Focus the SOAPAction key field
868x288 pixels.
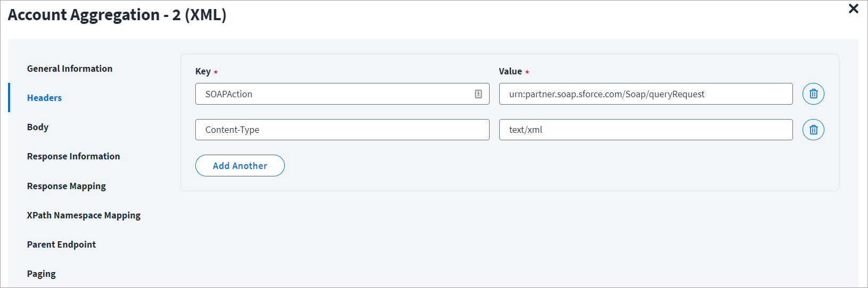coord(335,94)
